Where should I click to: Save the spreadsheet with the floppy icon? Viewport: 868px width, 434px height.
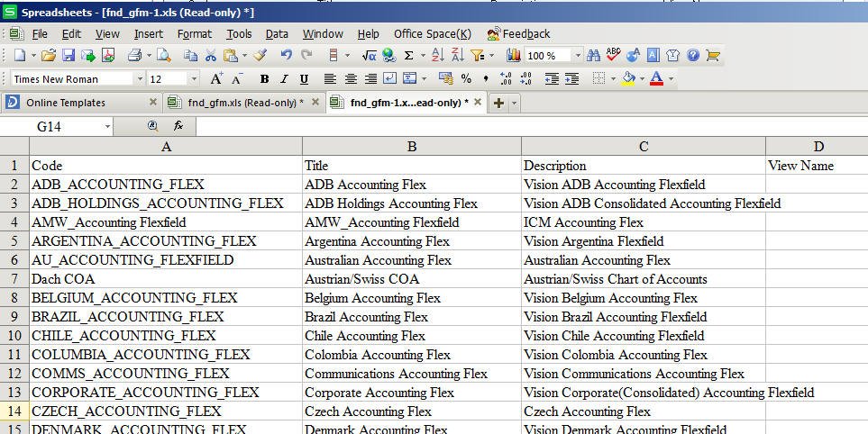[x=69, y=55]
